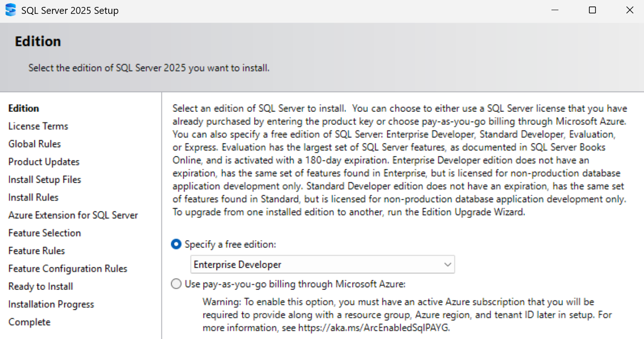Select the Ready to Install step
The width and height of the screenshot is (644, 339).
coord(41,287)
